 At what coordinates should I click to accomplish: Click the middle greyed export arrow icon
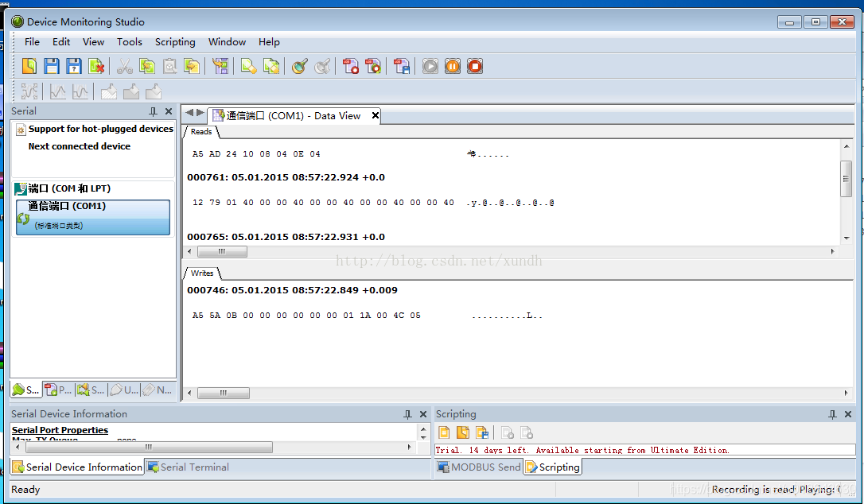[131, 91]
